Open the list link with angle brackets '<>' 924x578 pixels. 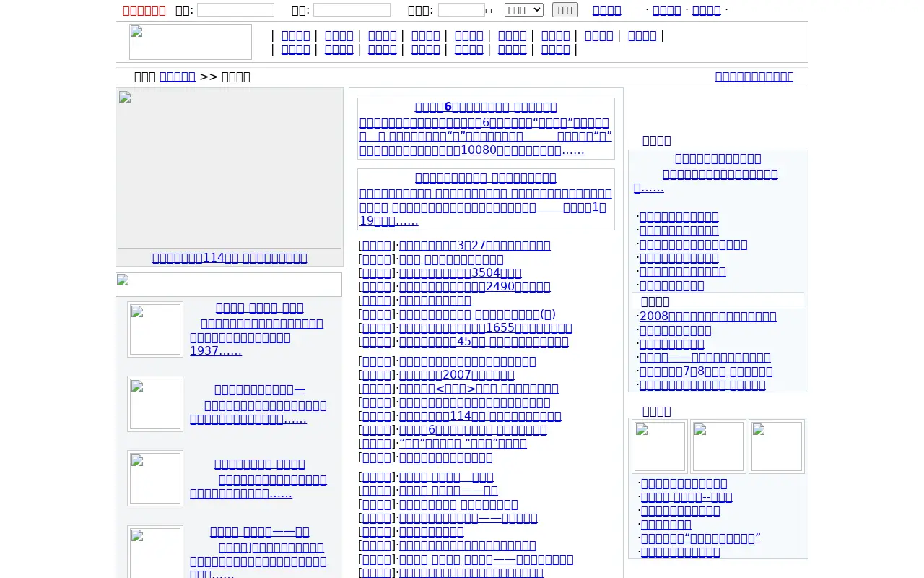click(x=479, y=389)
